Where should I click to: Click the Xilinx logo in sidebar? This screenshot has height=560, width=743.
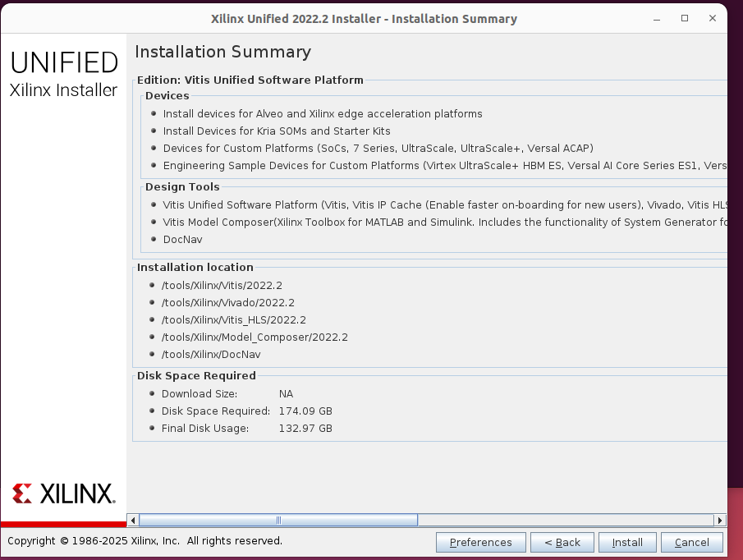coord(63,493)
